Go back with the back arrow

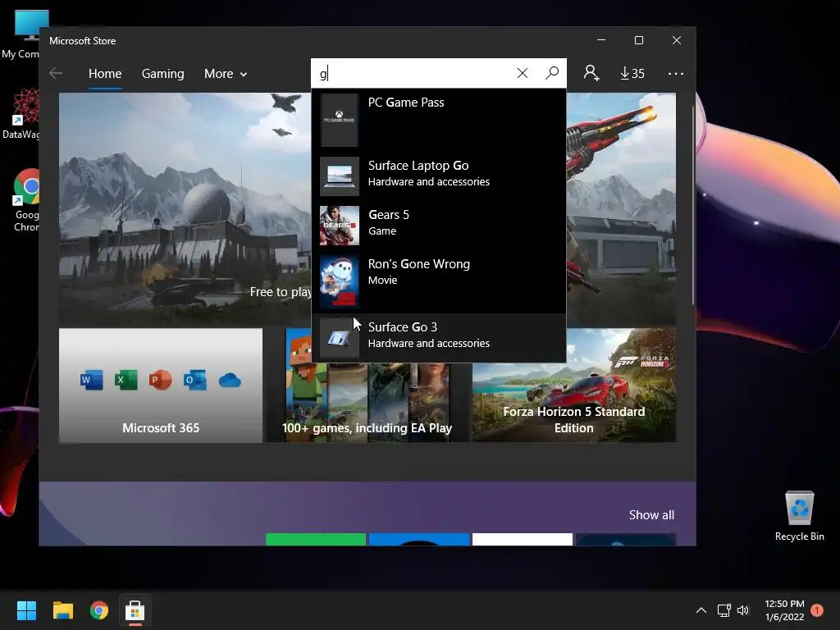(x=56, y=73)
